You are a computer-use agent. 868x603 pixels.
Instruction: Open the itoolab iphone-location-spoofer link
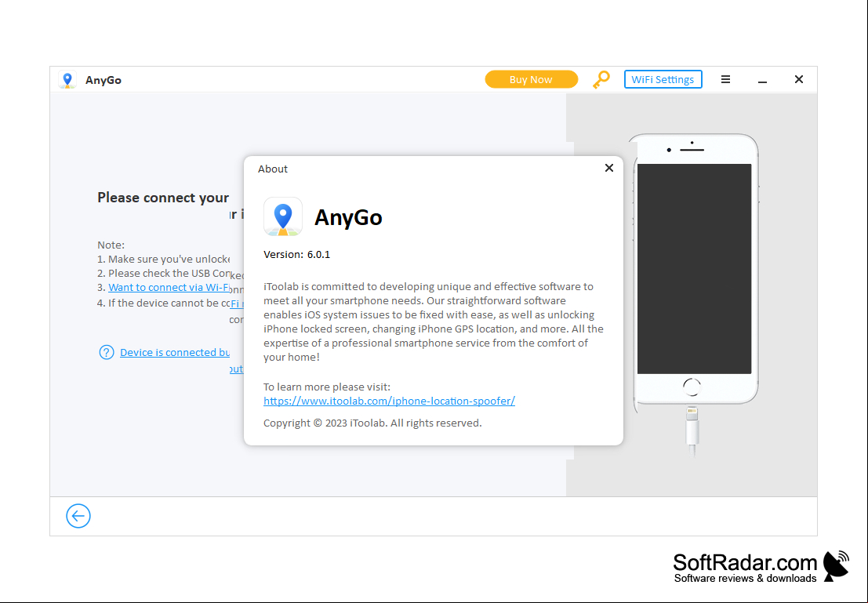[x=389, y=401]
